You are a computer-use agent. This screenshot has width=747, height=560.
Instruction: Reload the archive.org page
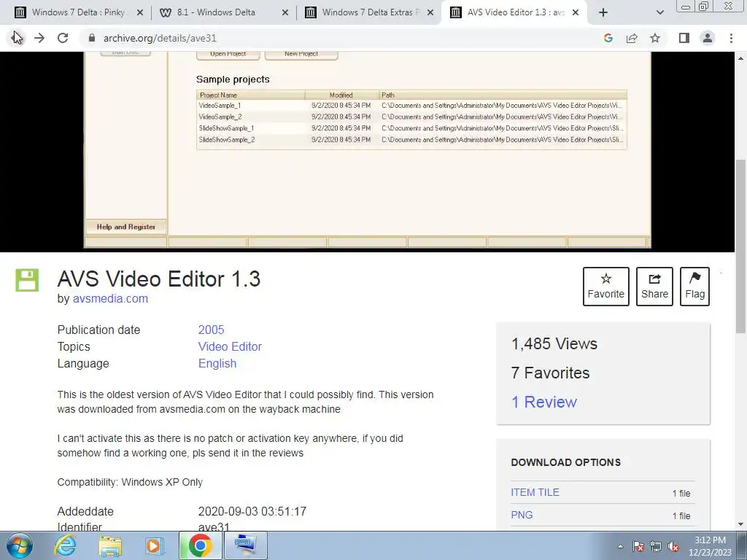click(x=63, y=38)
